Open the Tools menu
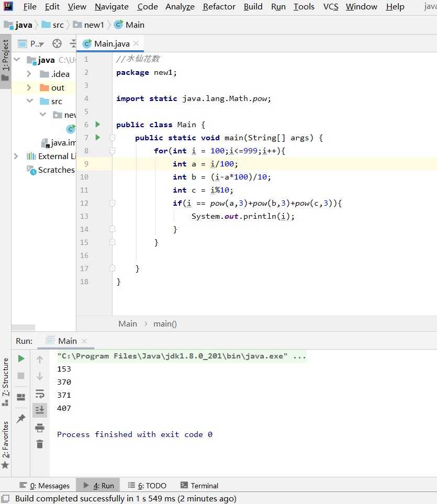This screenshot has width=437, height=504. click(304, 6)
